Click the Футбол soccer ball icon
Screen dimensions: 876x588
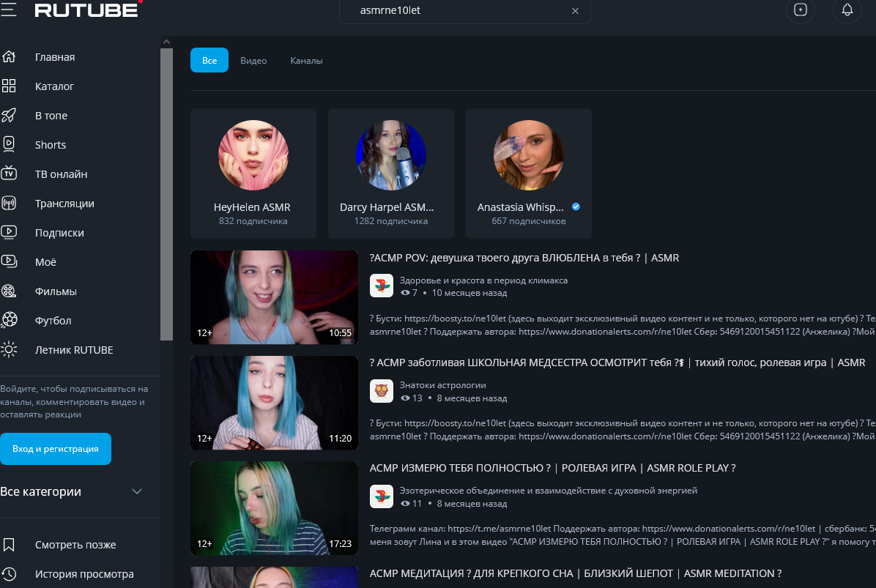[8, 319]
